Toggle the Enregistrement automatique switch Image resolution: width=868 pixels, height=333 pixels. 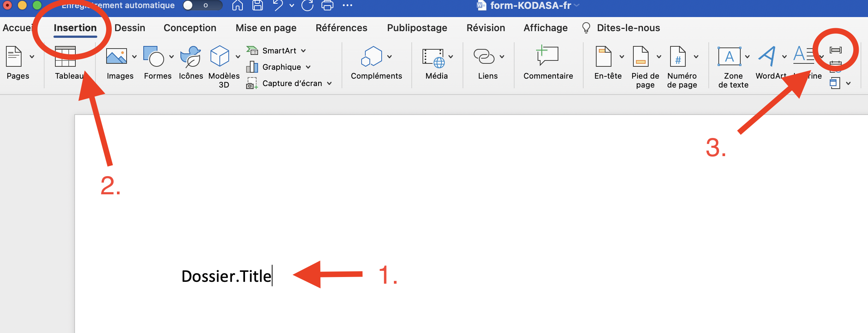pos(202,6)
